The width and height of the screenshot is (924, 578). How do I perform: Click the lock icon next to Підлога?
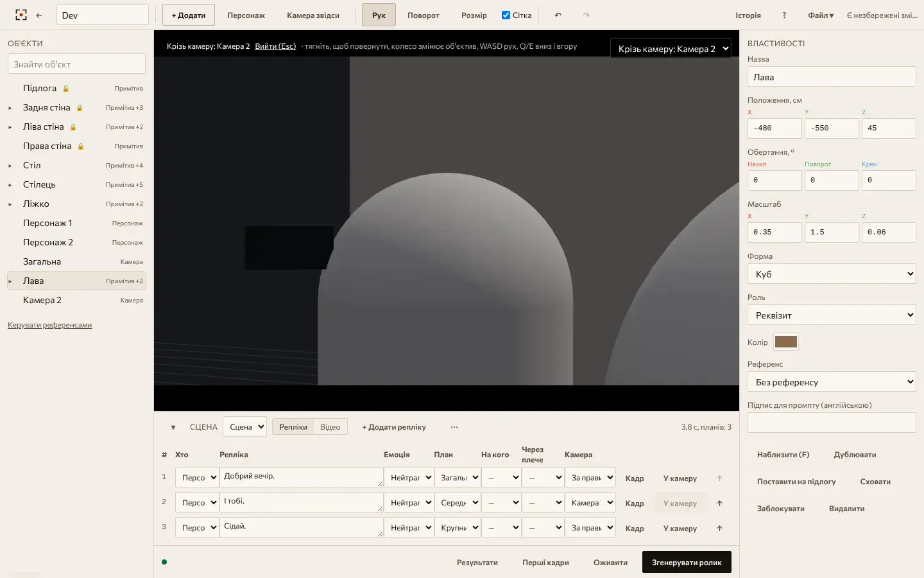[x=65, y=89]
